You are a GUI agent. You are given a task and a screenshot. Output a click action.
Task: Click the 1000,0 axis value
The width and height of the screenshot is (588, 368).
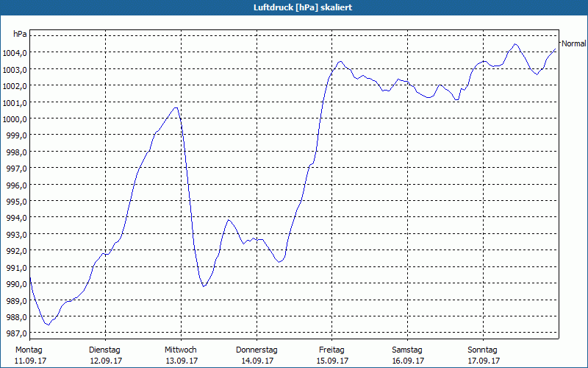pos(15,119)
